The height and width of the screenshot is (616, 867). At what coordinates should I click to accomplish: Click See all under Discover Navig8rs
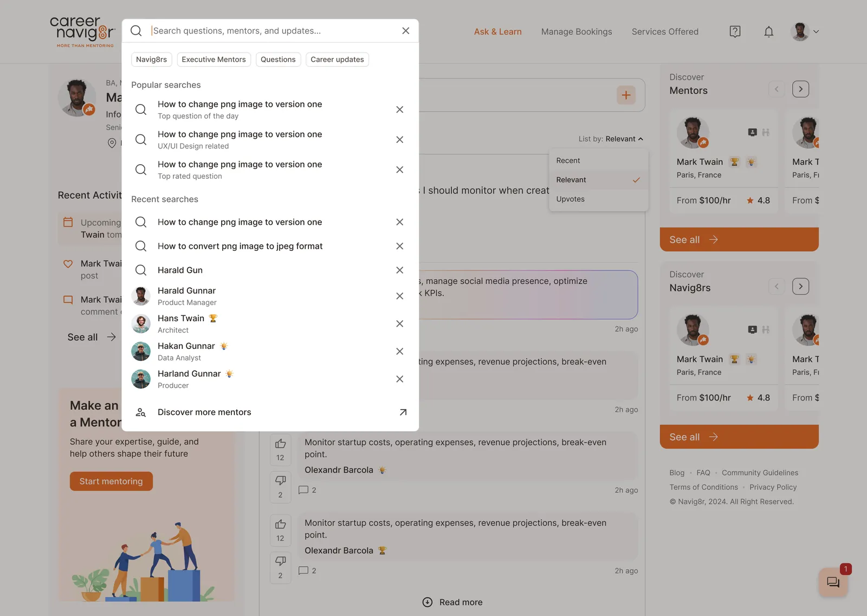click(x=739, y=437)
